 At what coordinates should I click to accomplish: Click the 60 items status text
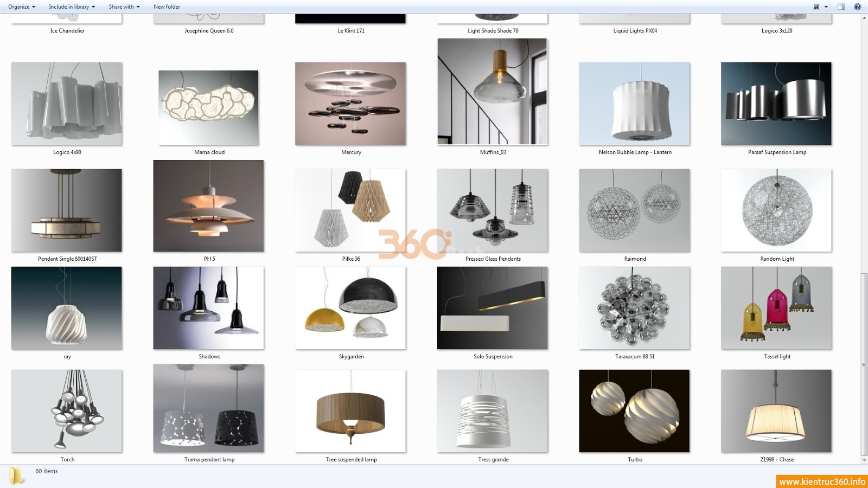47,471
